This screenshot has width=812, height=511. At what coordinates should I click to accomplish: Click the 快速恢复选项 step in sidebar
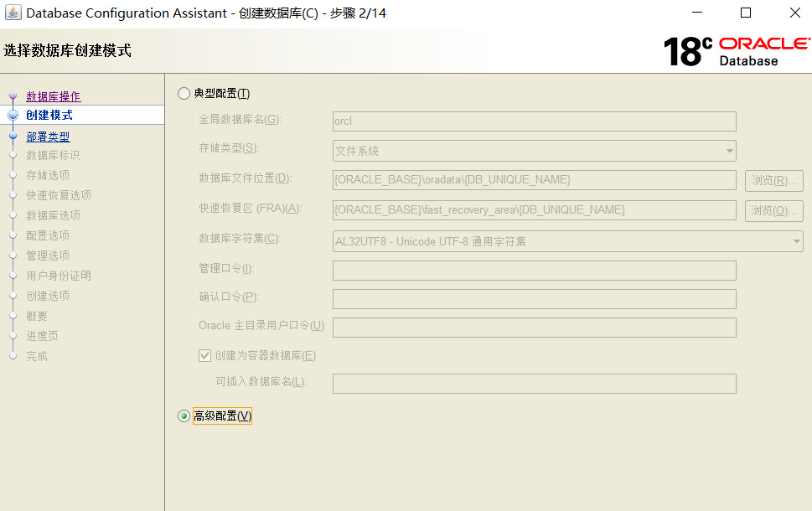[59, 195]
